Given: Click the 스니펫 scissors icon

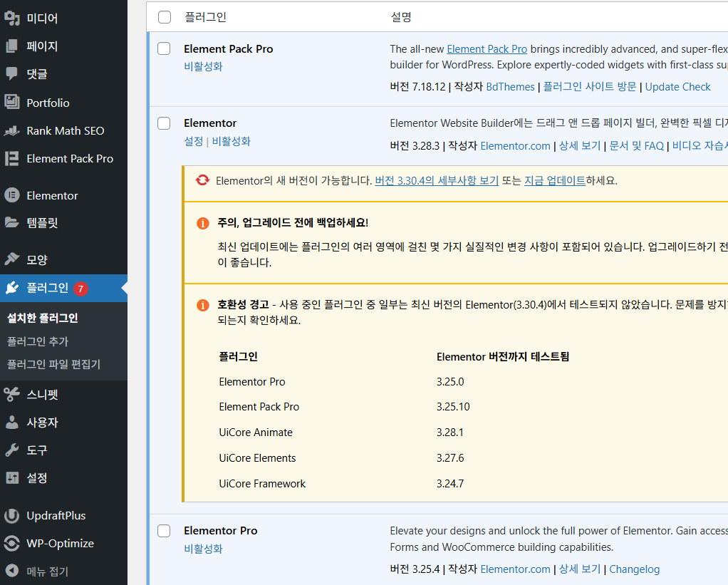Looking at the screenshot, I should click(x=12, y=395).
